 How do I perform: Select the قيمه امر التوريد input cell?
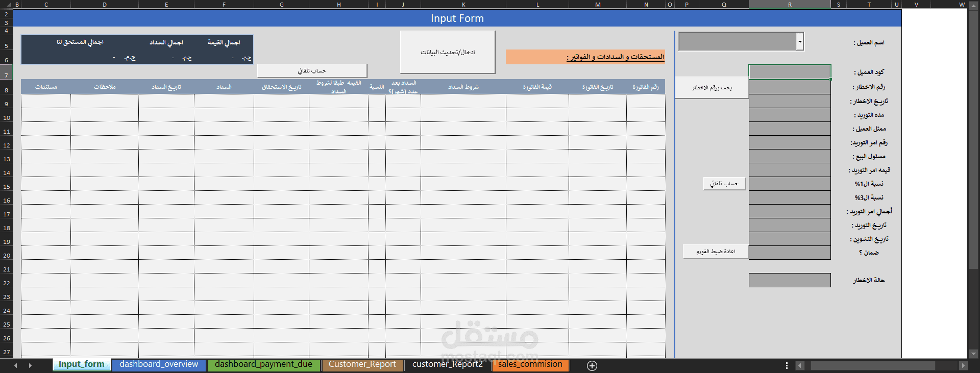point(790,170)
